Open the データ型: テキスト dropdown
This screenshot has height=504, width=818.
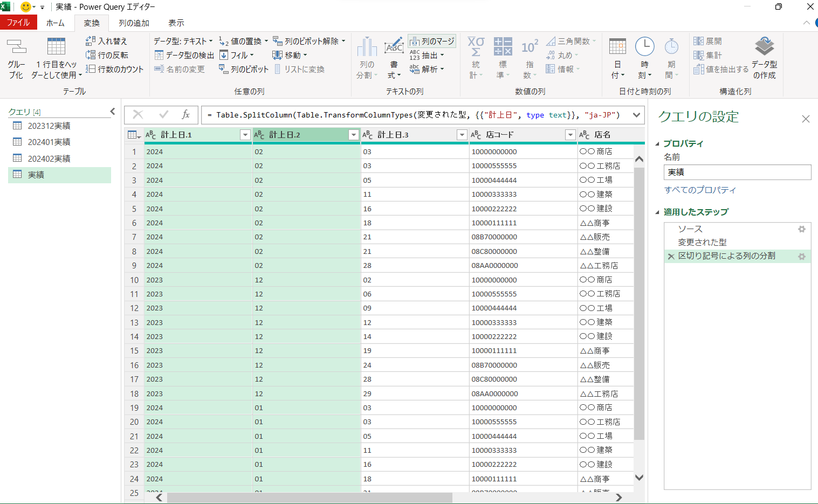183,41
